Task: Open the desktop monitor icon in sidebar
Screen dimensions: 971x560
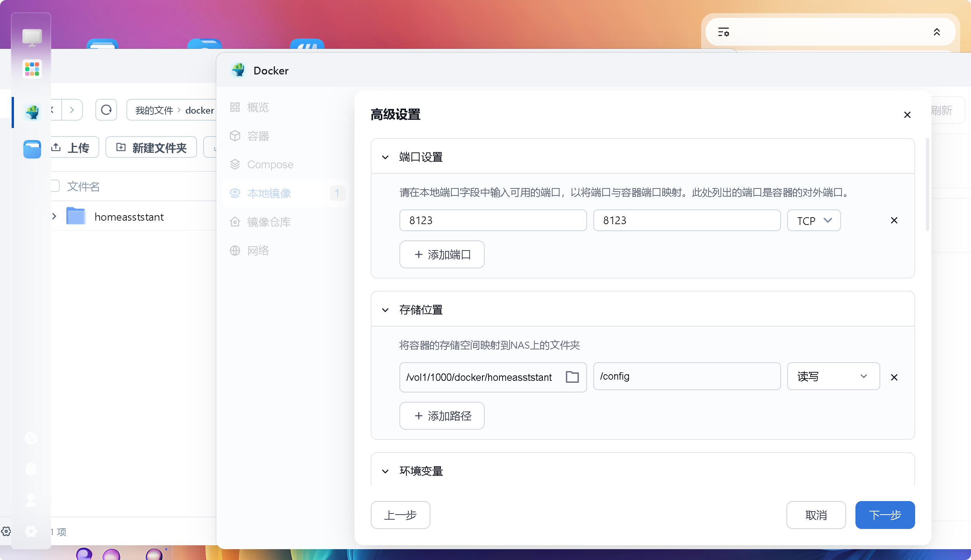Action: pos(32,38)
